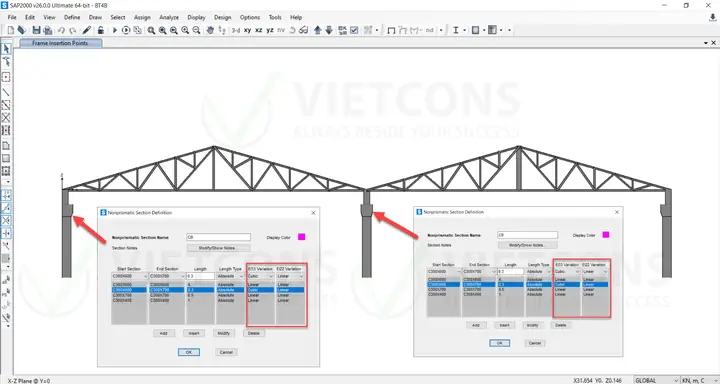Click the download icon at top right
Image resolution: width=720 pixels, height=384 pixels.
tap(713, 17)
